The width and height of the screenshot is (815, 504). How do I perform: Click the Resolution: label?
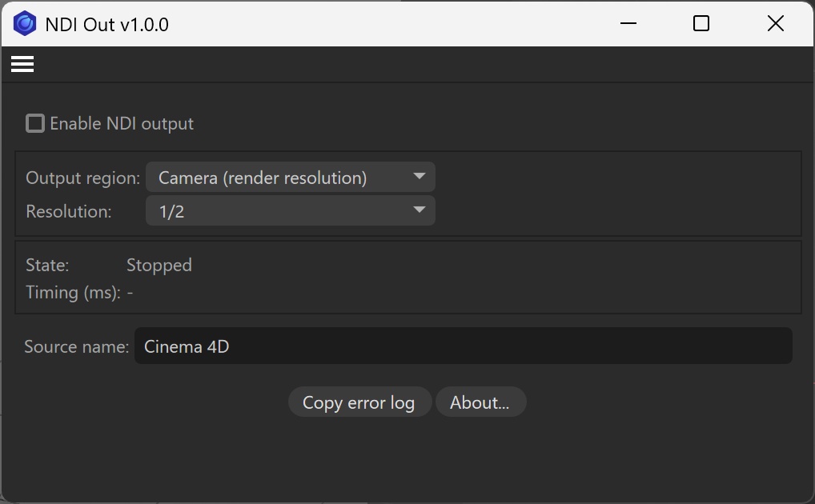pyautogui.click(x=69, y=211)
